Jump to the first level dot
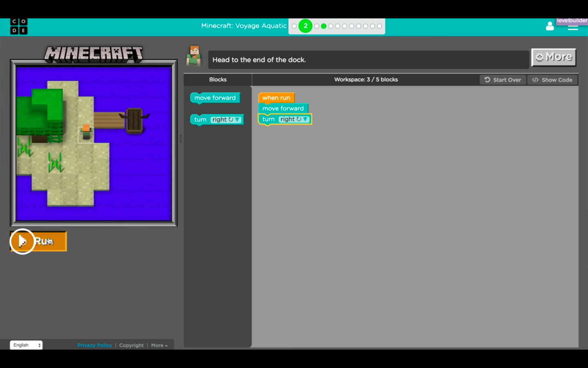 click(x=294, y=26)
